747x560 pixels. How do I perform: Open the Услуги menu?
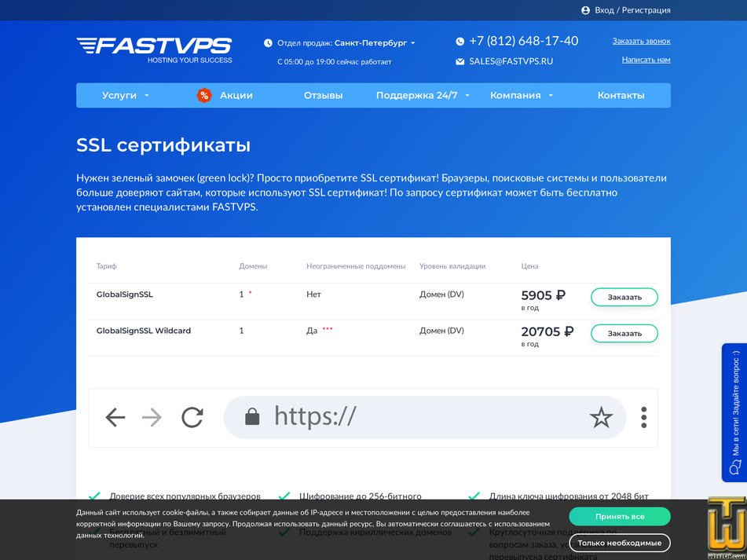[x=119, y=95]
